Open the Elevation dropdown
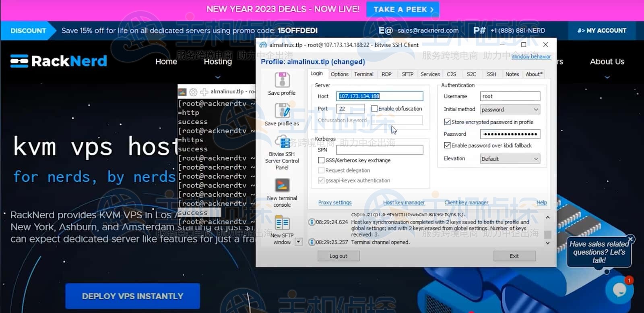 (x=510, y=159)
